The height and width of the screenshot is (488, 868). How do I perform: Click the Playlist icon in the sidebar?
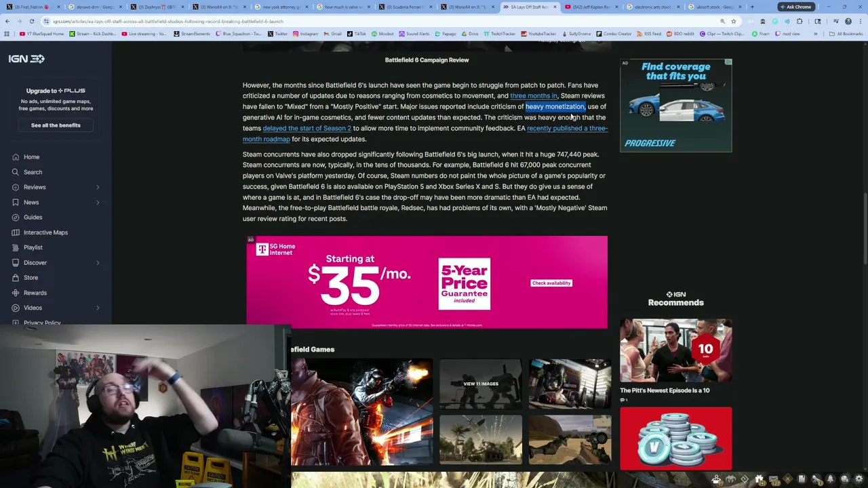[16, 247]
